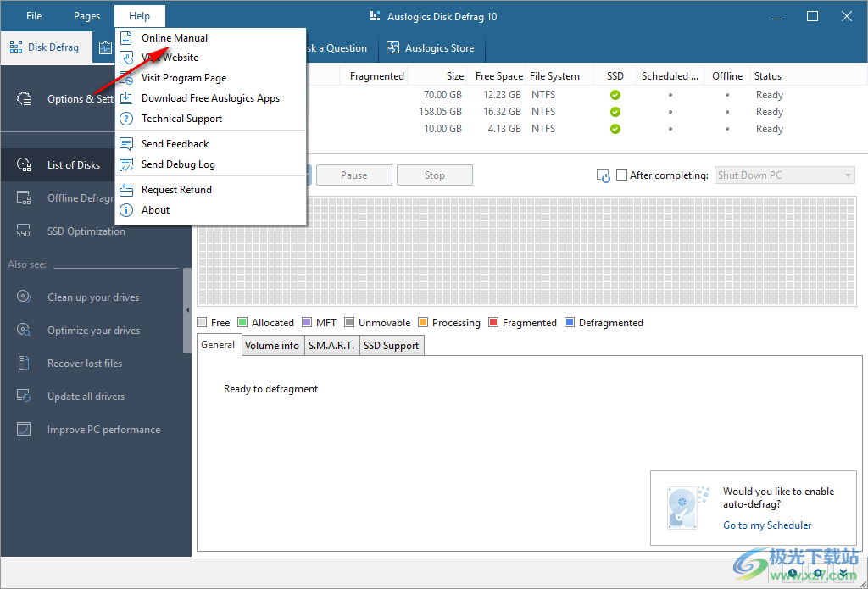
Task: Click the Pause button
Action: (x=353, y=175)
